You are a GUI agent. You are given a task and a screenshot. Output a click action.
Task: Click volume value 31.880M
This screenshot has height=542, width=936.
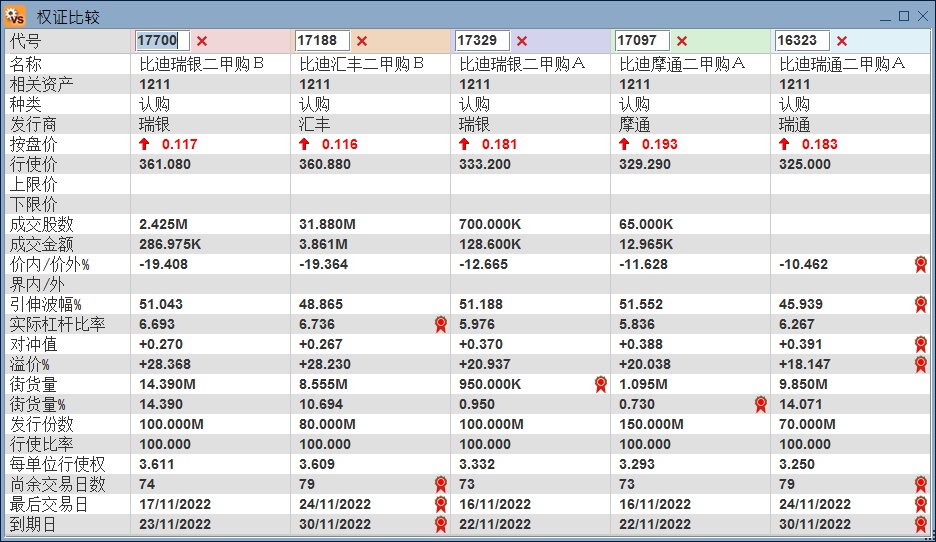[x=327, y=224]
